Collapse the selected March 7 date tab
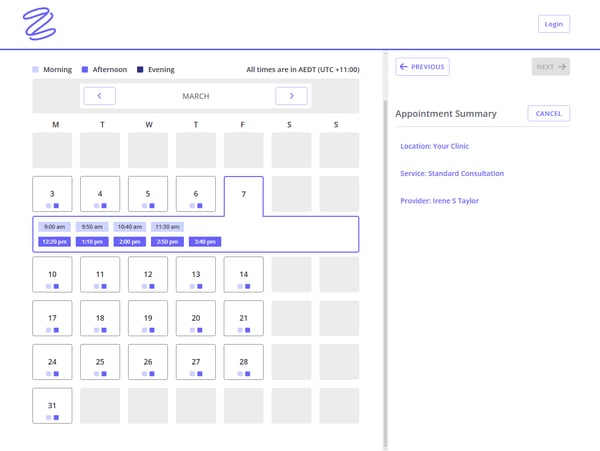Viewport: 600px width, 451px height. [244, 195]
